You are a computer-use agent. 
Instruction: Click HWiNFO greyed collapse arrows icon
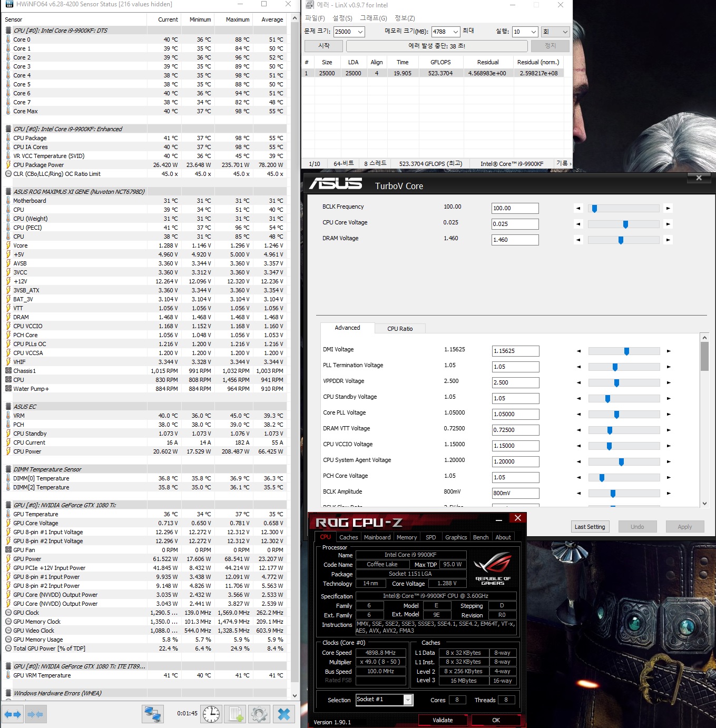coord(35,714)
